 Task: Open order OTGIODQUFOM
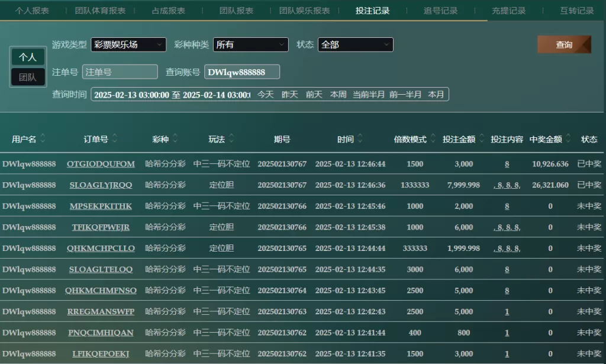[101, 164]
